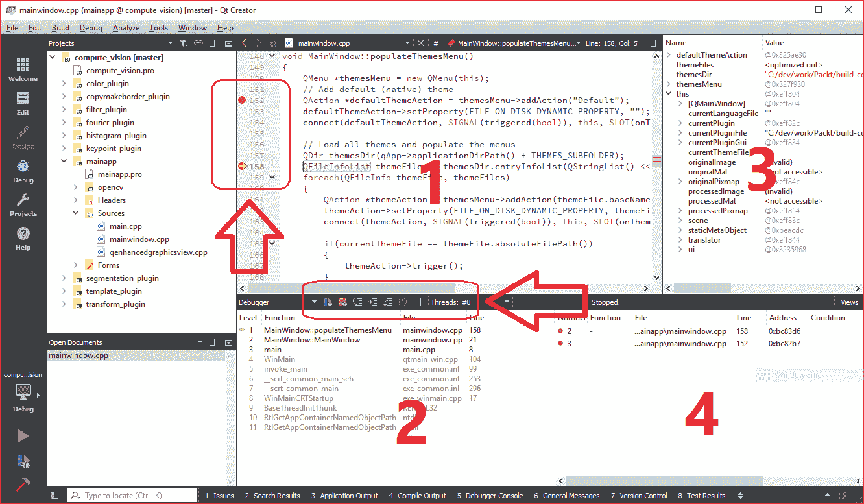Stop the debugger with the red icon
The image size is (864, 504).
point(342,302)
